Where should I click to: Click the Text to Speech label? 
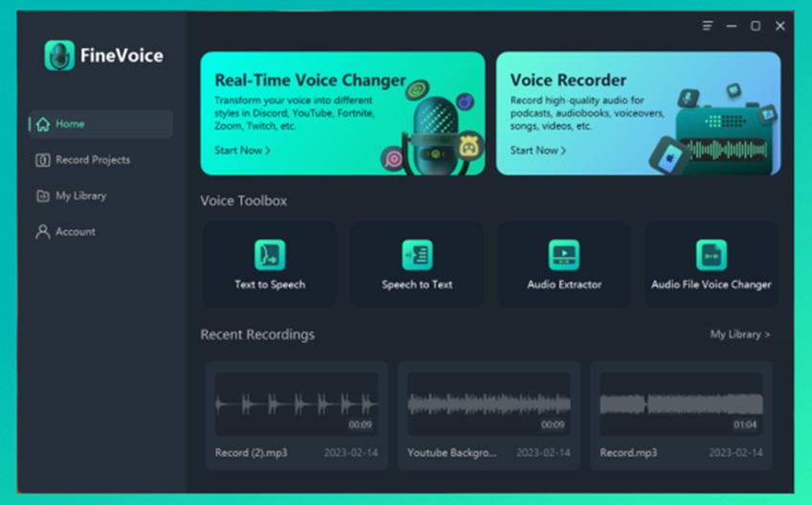pyautogui.click(x=270, y=285)
